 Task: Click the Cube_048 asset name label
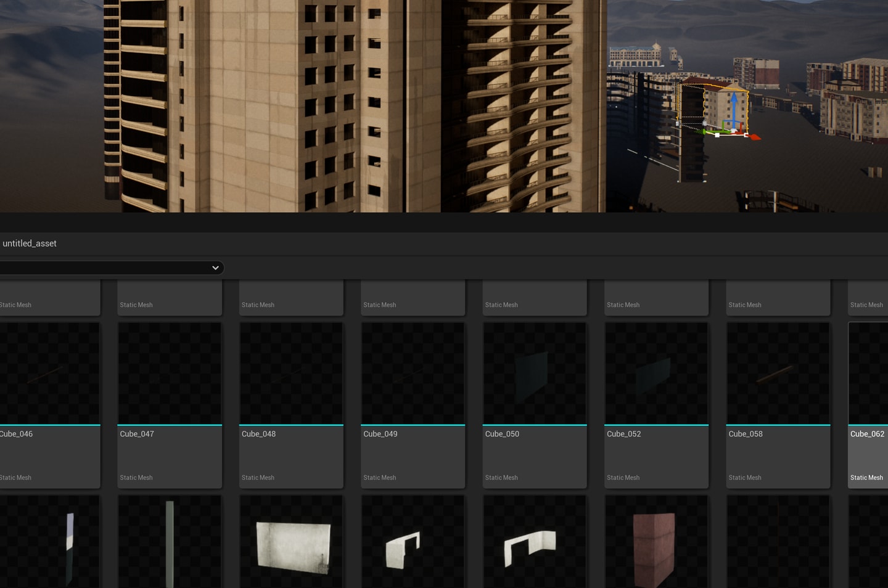[258, 434]
